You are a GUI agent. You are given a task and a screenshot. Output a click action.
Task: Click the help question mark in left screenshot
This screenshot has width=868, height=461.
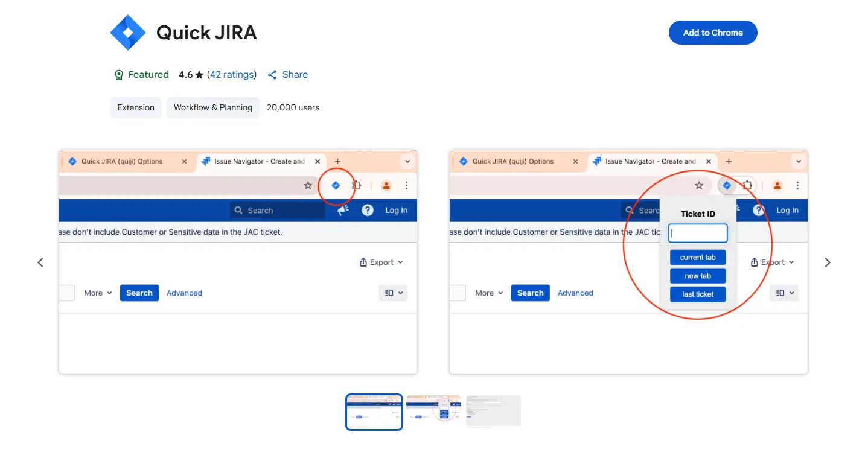[367, 210]
